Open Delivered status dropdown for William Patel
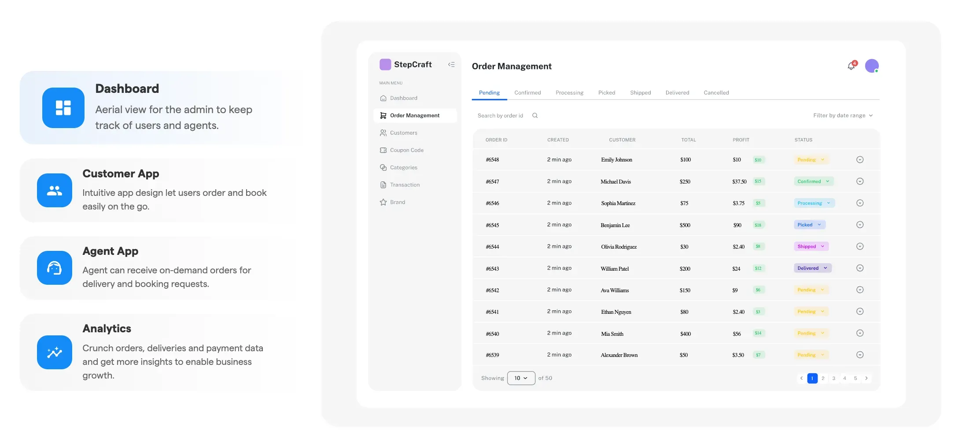The image size is (980, 441). [x=813, y=268]
